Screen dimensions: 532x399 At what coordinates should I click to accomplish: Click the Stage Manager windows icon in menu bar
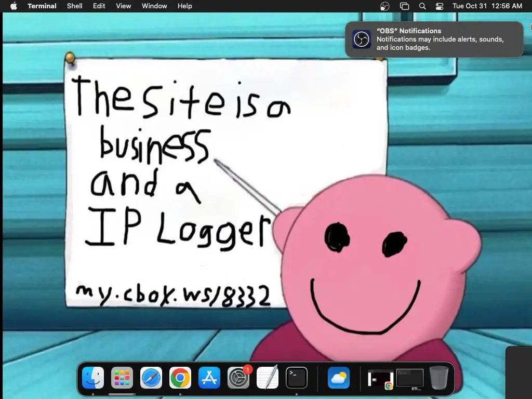pyautogui.click(x=404, y=6)
